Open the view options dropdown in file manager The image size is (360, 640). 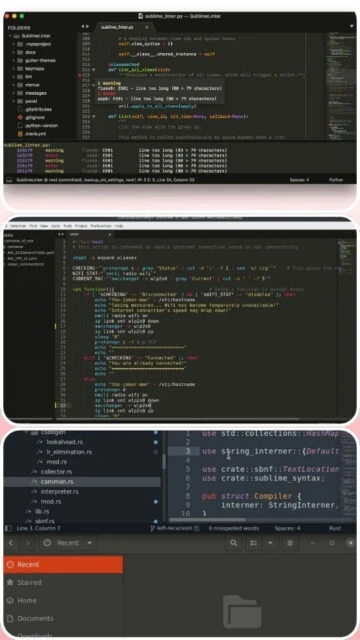pos(270,543)
